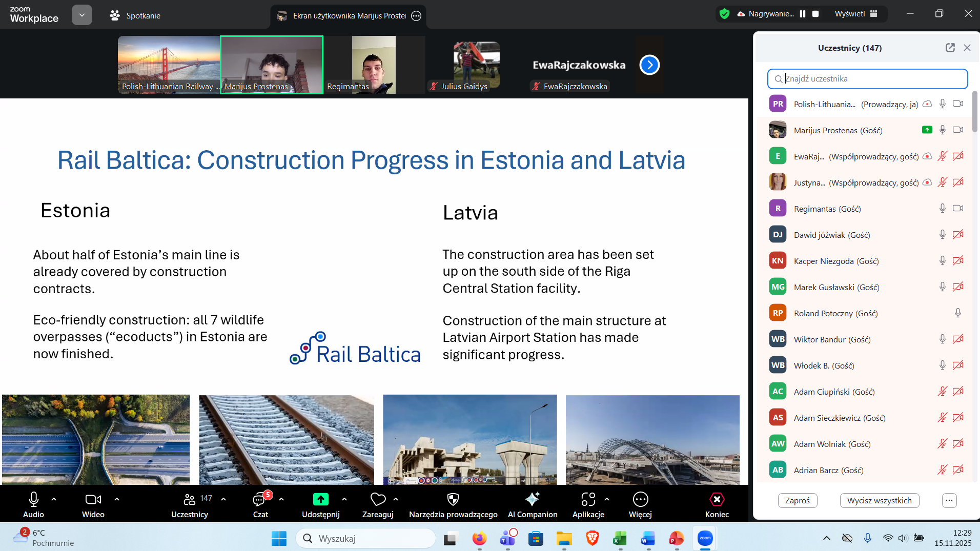980x551 pixels.
Task: Click the green Udostępnij share icon
Action: (320, 499)
